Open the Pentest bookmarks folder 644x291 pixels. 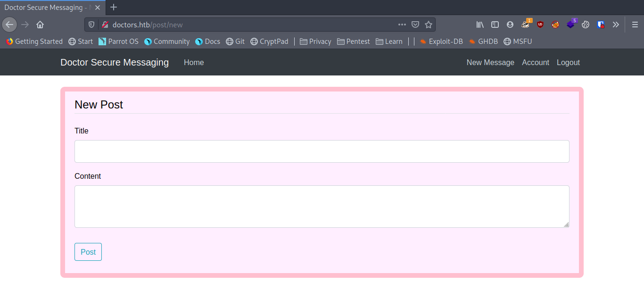pos(353,42)
